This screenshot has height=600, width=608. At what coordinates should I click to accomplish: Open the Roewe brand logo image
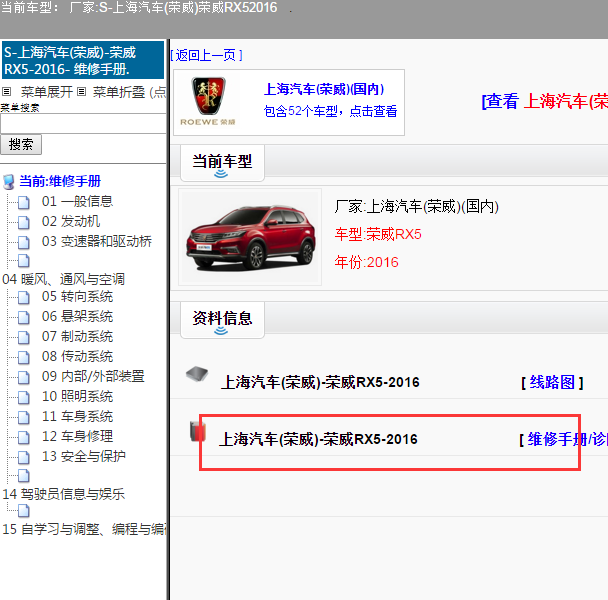pos(208,101)
